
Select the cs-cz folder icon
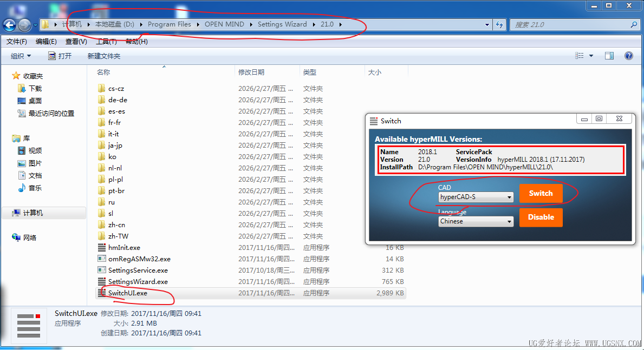(101, 88)
